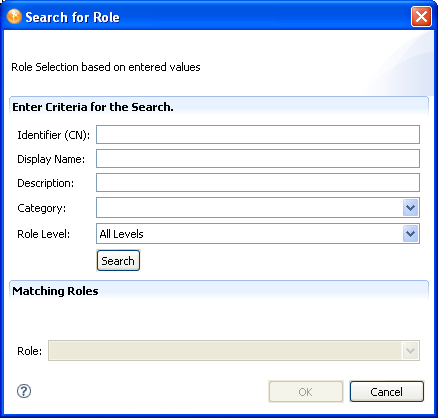Select the Description input box

pyautogui.click(x=258, y=183)
